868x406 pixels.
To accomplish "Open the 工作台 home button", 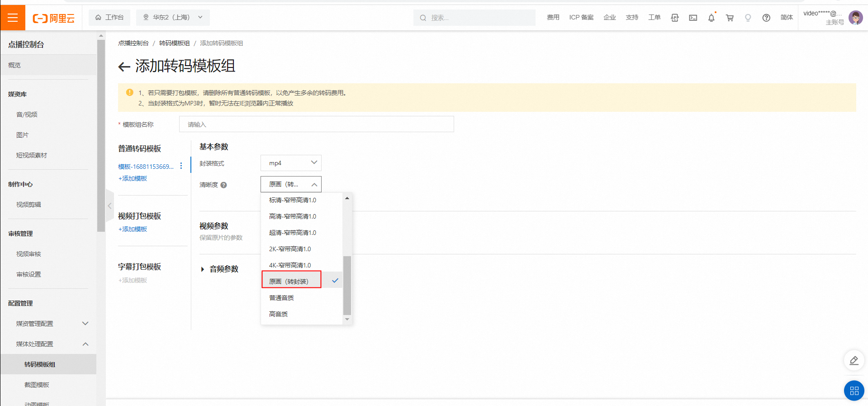I will coord(109,17).
